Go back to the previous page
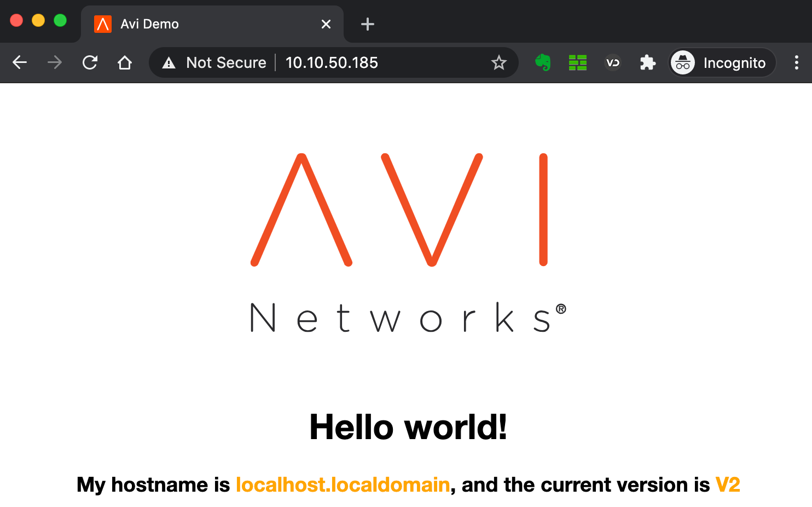Image resolution: width=812 pixels, height=507 pixels. click(20, 62)
